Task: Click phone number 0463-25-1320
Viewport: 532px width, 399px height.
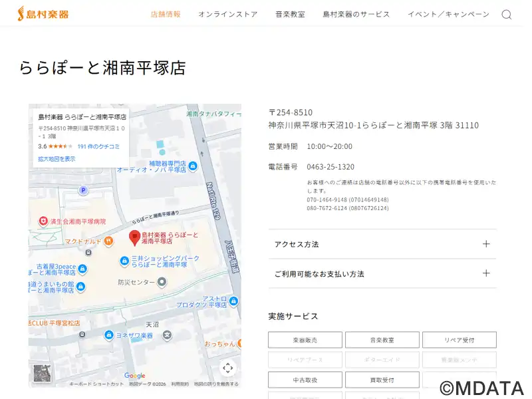Action: pyautogui.click(x=331, y=167)
